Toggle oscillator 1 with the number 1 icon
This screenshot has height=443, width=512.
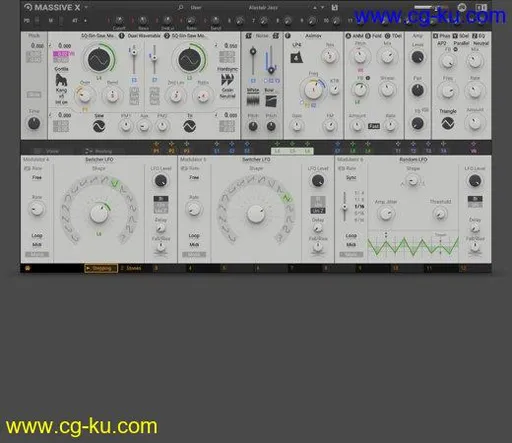[x=121, y=35]
